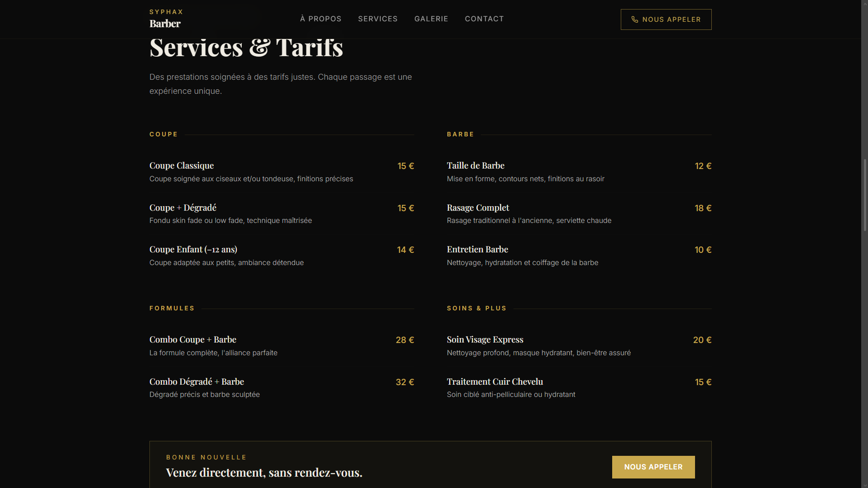Select the Taille de Barbe title
The image size is (868, 488).
coord(475,166)
